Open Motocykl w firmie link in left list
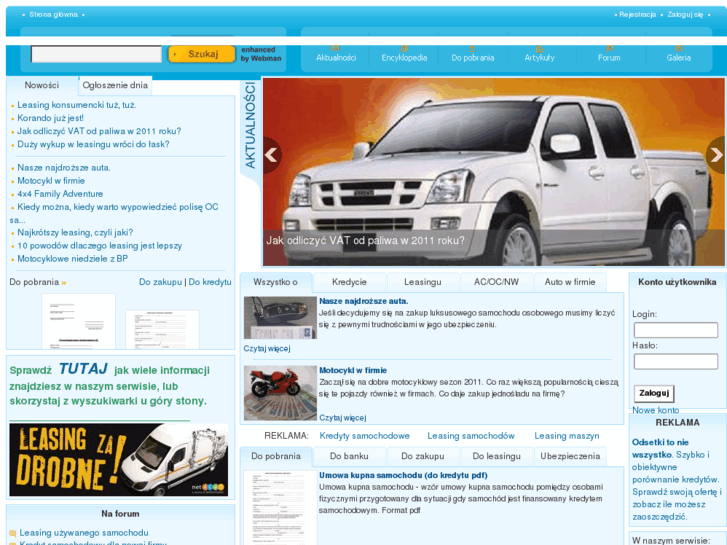 click(51, 181)
